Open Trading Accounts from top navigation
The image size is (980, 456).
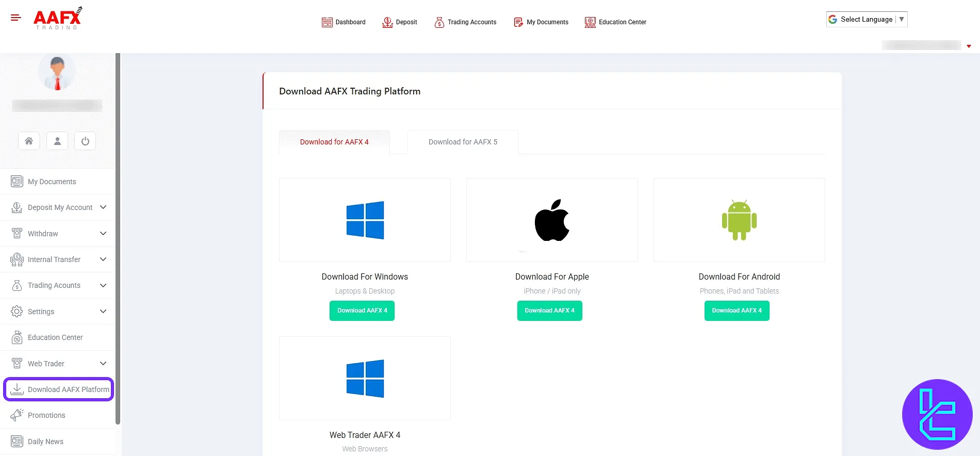click(x=465, y=22)
